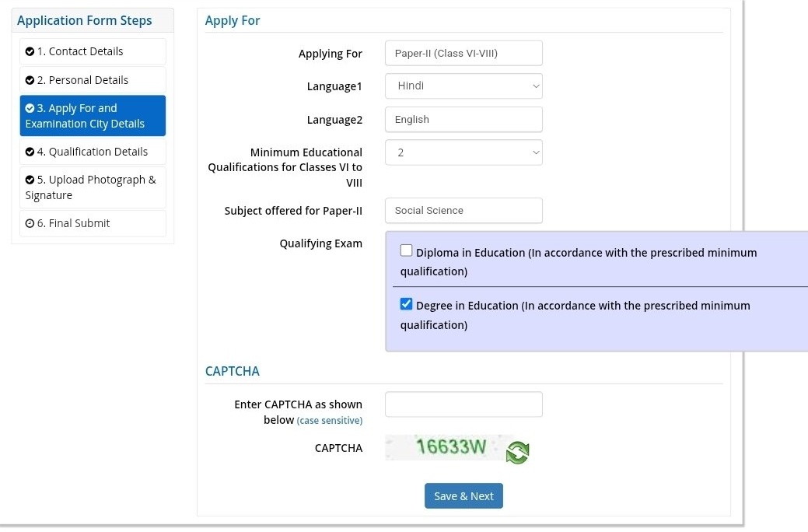The image size is (808, 532).
Task: Go to step 1 Contact Details
Action: [93, 51]
